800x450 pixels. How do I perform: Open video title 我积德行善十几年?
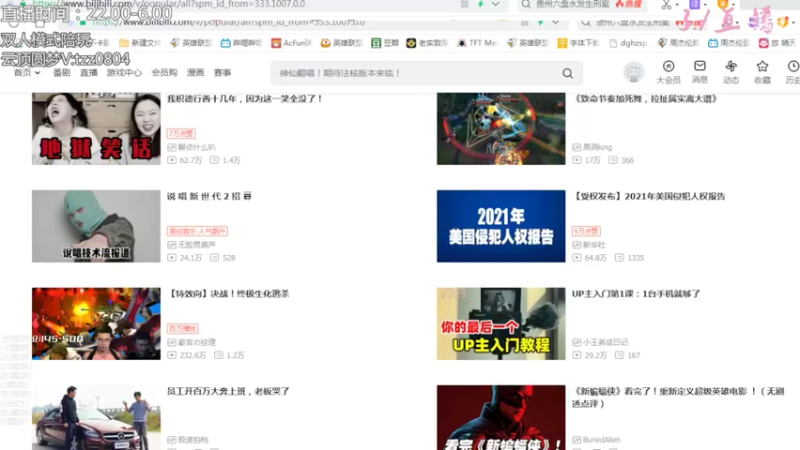point(245,99)
